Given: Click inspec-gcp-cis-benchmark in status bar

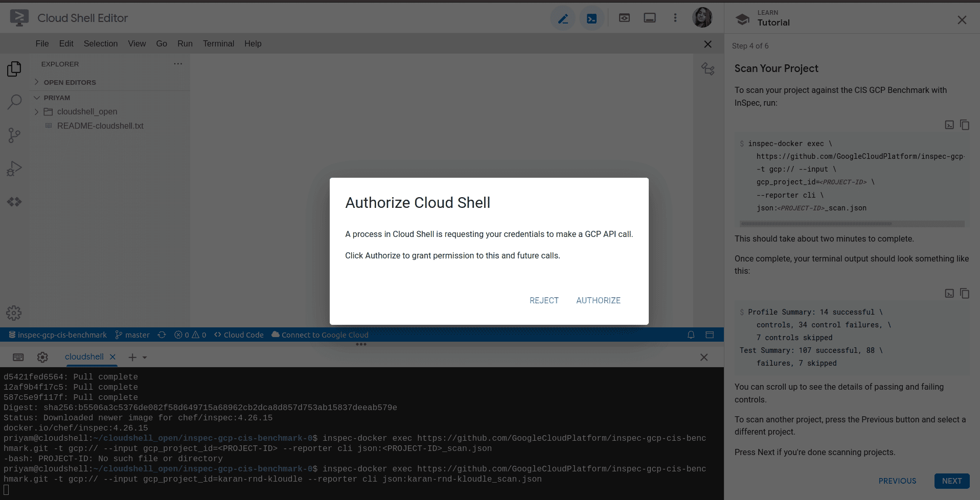Looking at the screenshot, I should pos(58,335).
